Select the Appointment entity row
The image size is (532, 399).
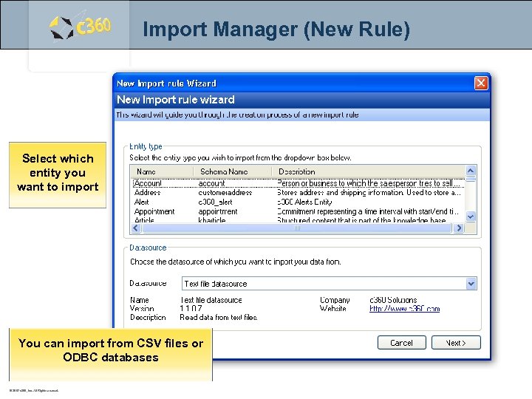[298, 212]
